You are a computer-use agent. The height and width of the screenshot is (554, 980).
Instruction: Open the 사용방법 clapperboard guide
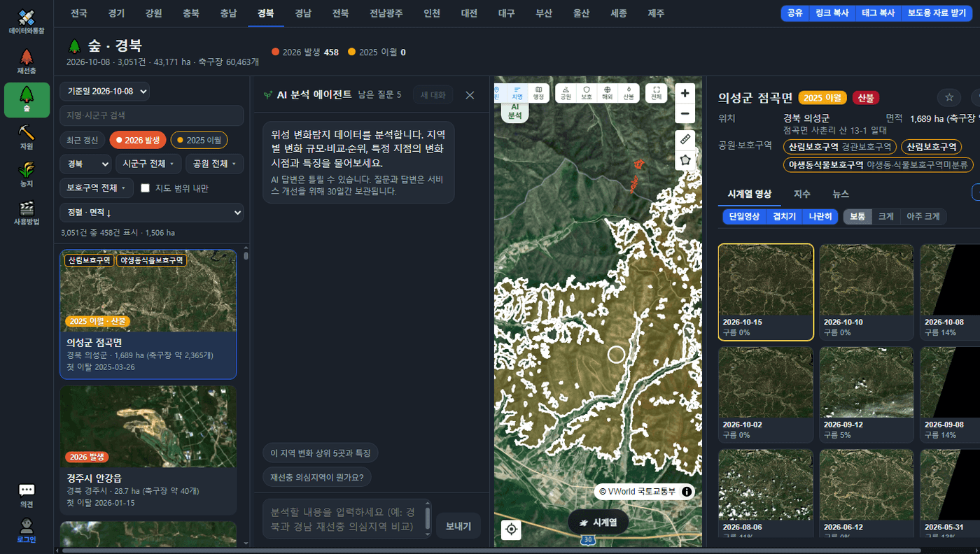(27, 213)
